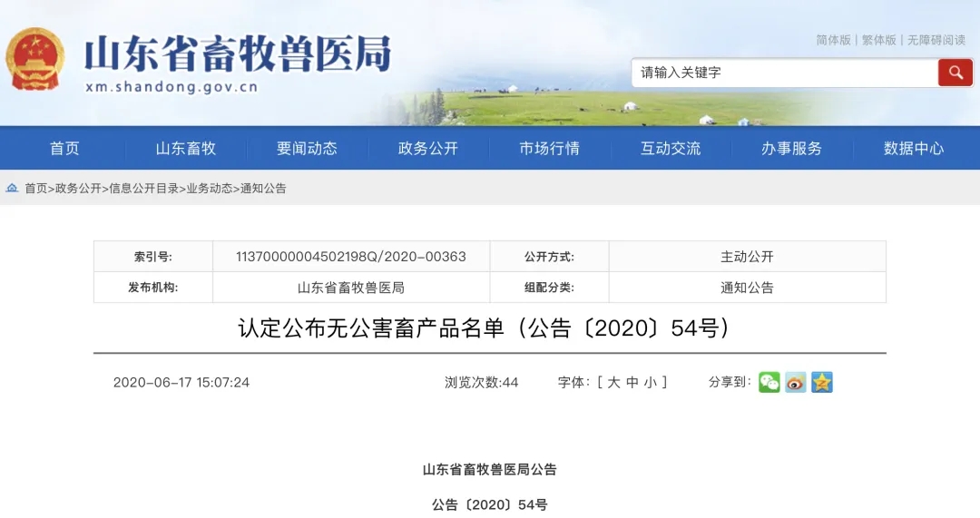The width and height of the screenshot is (980, 518).
Task: Open the 政务公开 navigation tab
Action: tap(428, 148)
